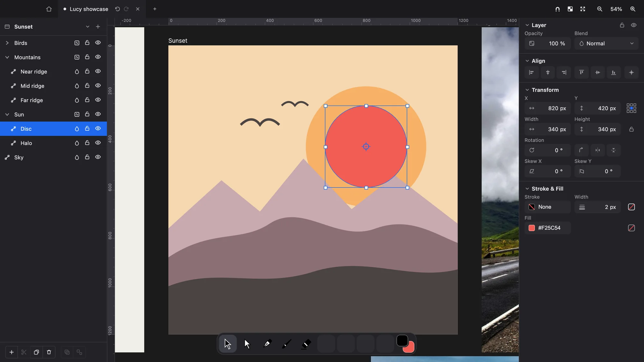Viewport: 644px width, 362px height.
Task: Lock the Sky layer
Action: coord(87,157)
